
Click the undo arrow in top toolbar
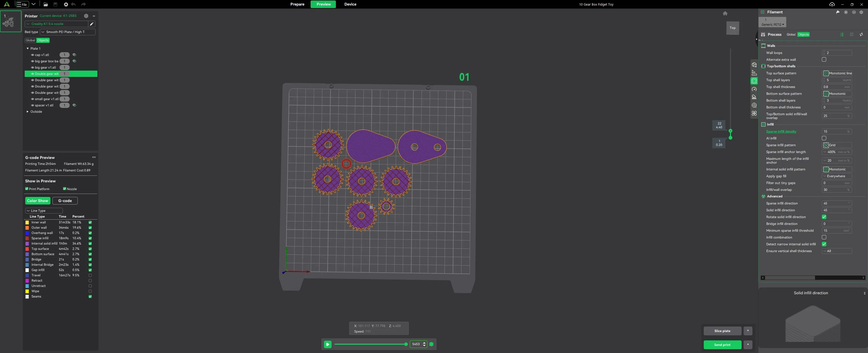[x=73, y=4]
